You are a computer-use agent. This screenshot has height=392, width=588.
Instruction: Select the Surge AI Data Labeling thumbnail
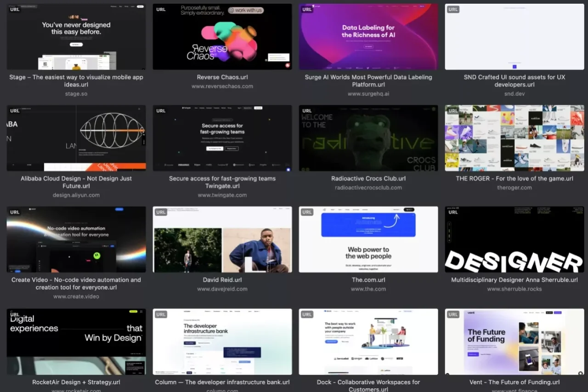[368, 37]
